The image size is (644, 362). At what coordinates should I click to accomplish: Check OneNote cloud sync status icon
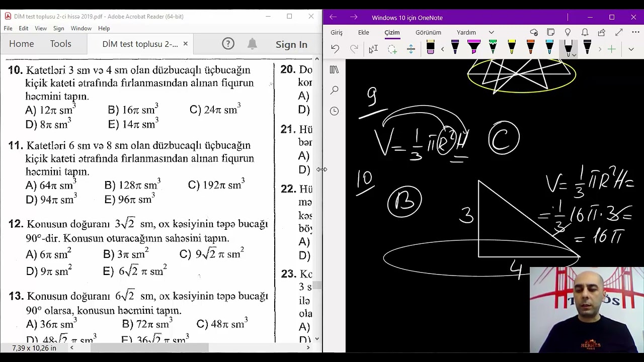click(534, 32)
